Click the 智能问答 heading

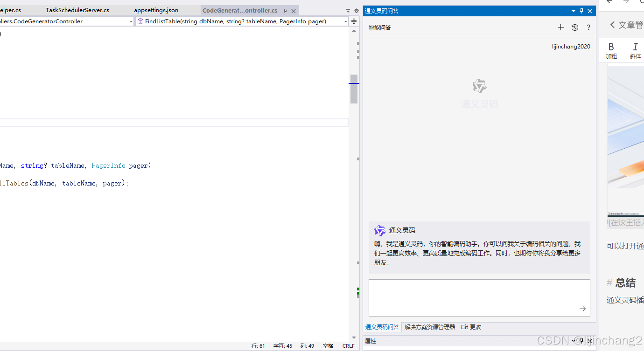click(x=380, y=28)
